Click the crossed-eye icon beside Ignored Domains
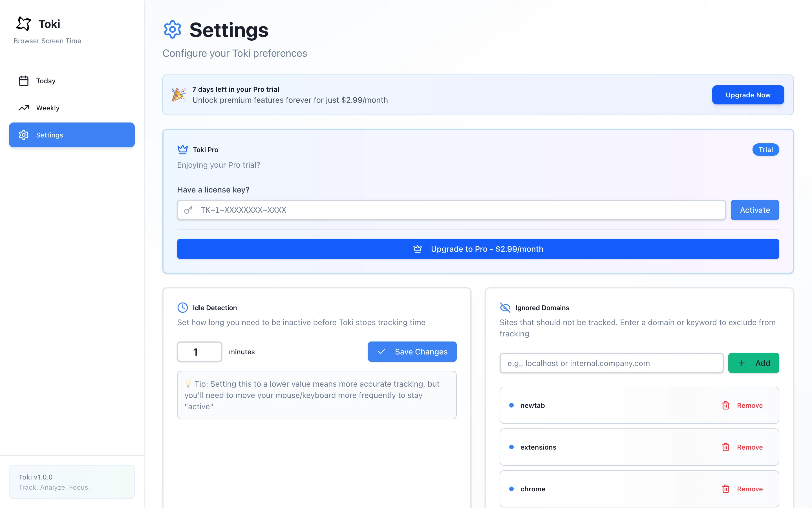Image resolution: width=812 pixels, height=508 pixels. point(505,307)
